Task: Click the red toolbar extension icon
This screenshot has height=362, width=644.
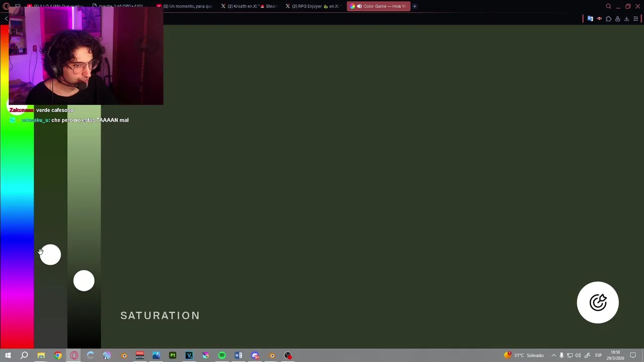Action: [x=599, y=19]
